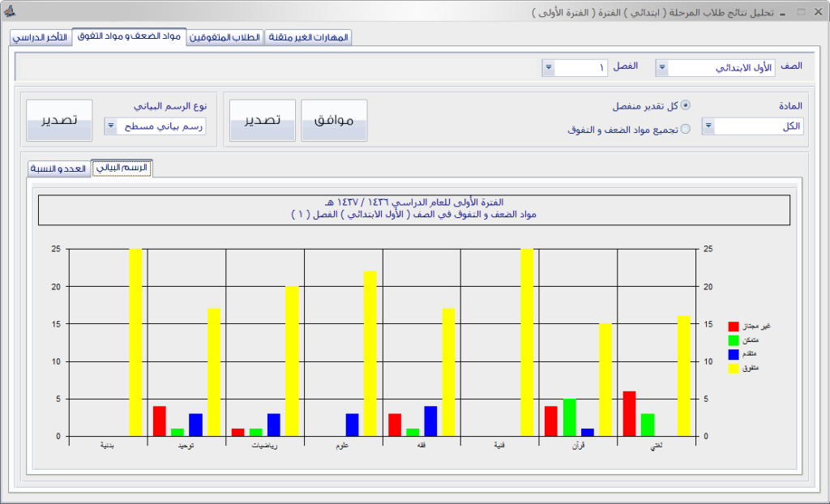
Task: Click the تصدير button beside موافق
Action: pyautogui.click(x=263, y=121)
